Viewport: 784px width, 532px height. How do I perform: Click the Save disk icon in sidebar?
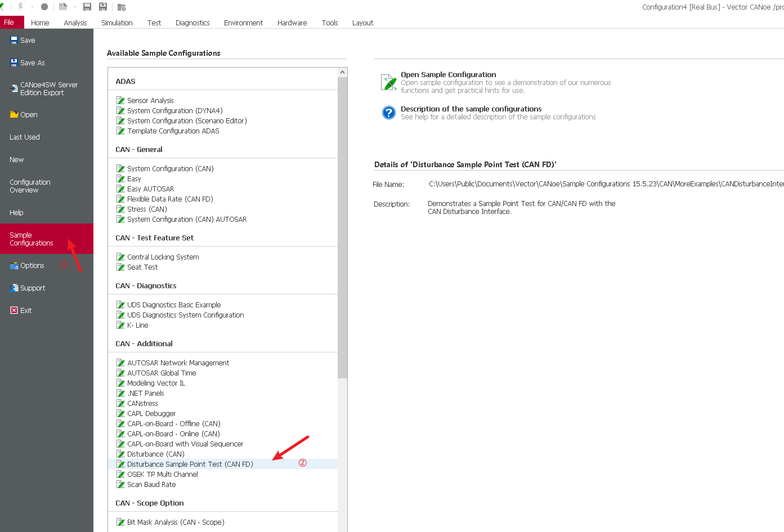14,41
